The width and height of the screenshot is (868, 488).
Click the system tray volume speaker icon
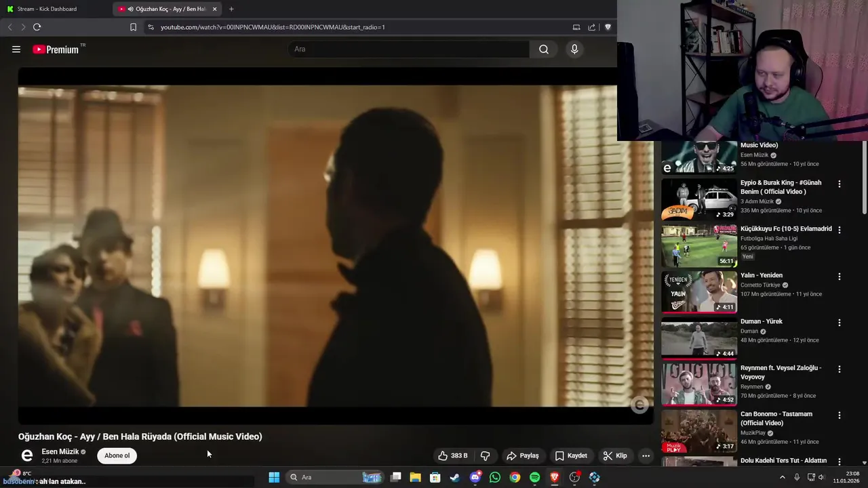pos(821,477)
